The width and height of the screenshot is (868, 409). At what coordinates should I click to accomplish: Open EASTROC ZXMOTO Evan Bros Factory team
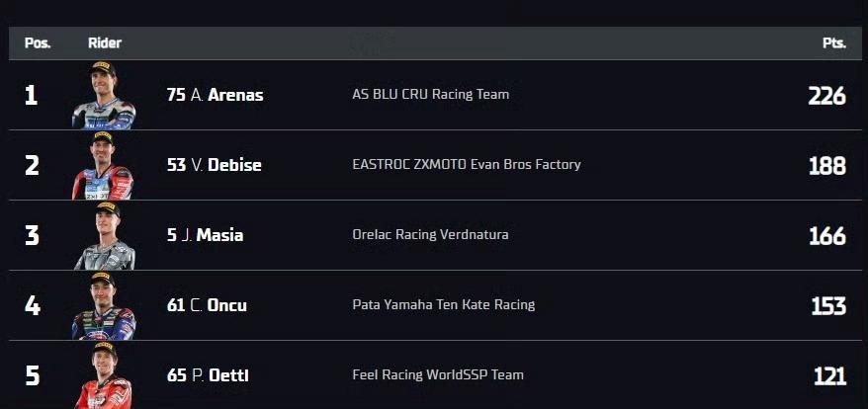466,165
